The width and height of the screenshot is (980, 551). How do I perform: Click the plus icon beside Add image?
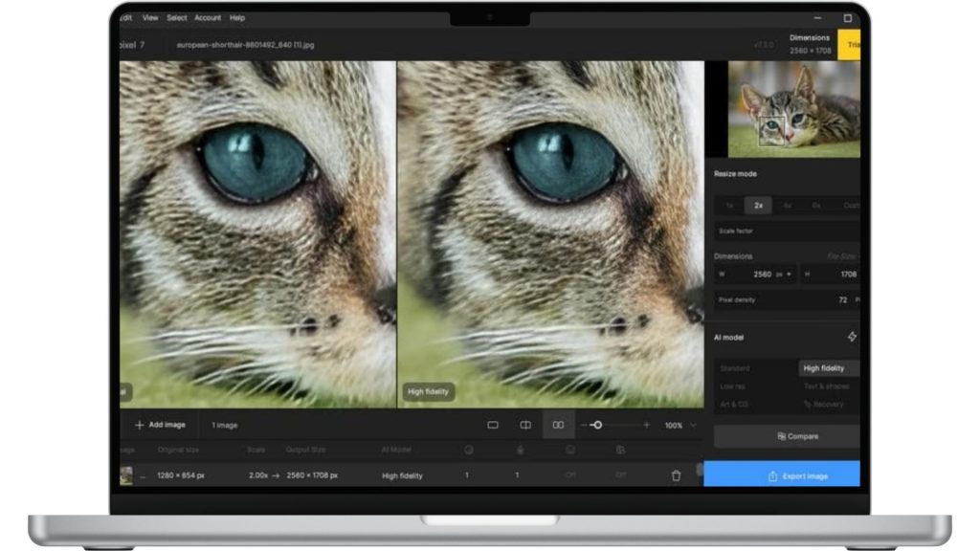140,425
